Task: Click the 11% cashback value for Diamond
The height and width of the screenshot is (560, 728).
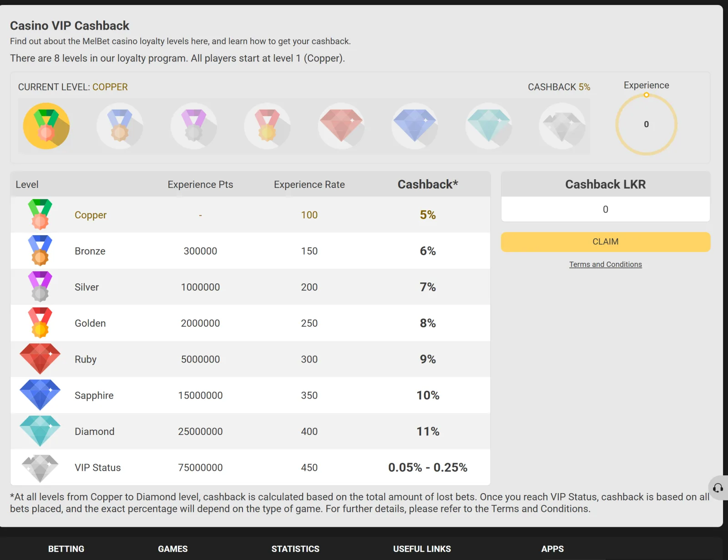Action: (x=428, y=431)
